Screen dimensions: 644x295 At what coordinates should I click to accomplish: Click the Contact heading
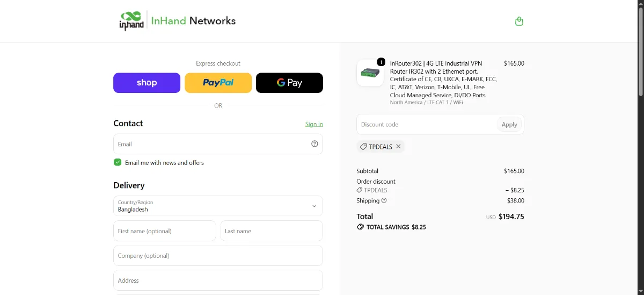(128, 123)
